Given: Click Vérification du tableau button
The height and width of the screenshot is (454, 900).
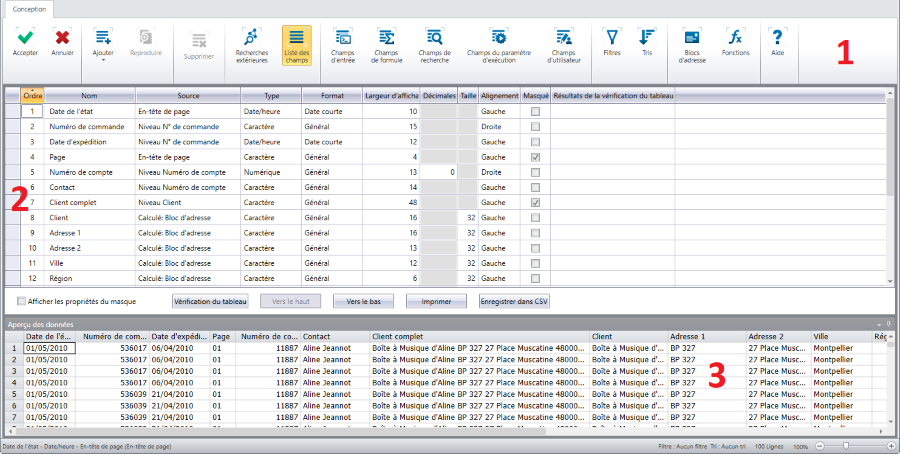Looking at the screenshot, I should (x=211, y=301).
